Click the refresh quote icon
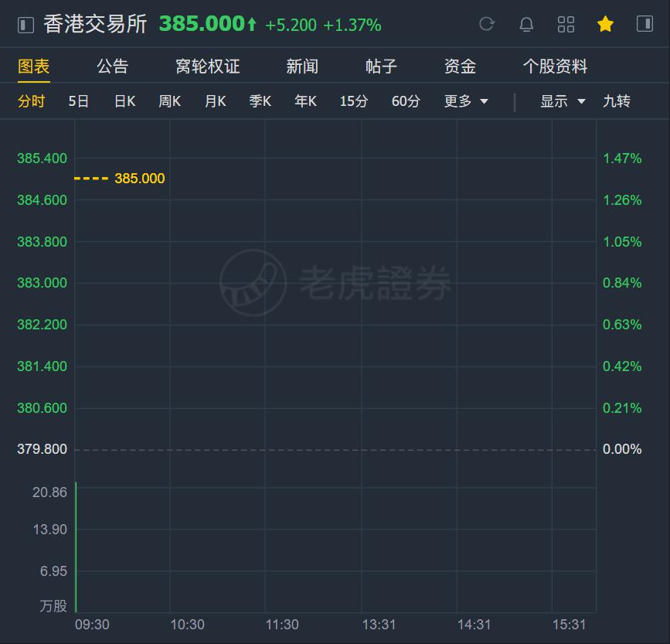 coord(486,24)
